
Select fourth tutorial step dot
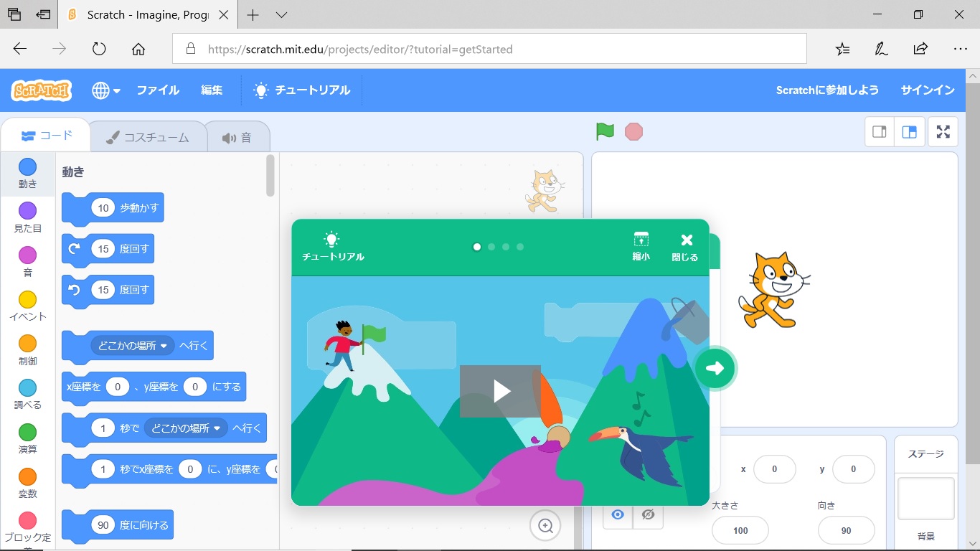tap(520, 247)
